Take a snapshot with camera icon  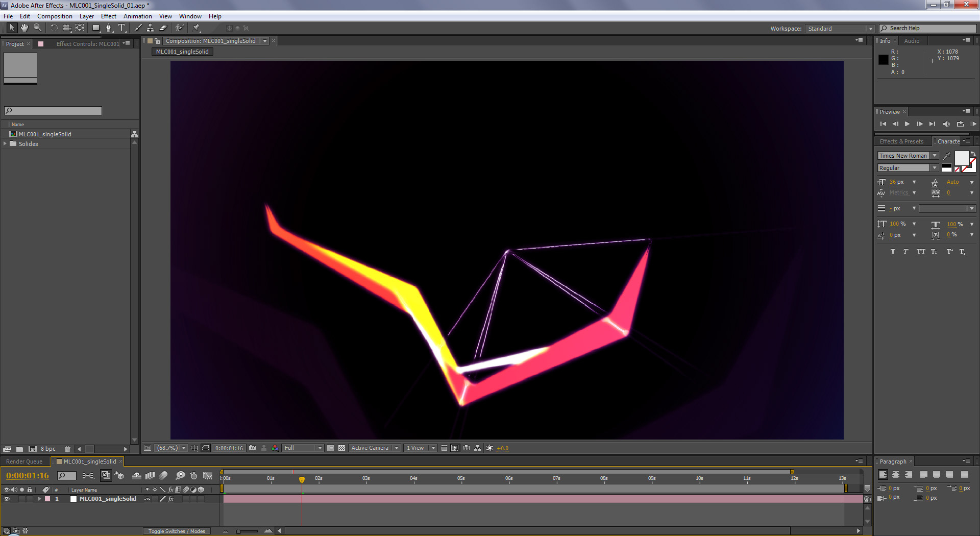(x=252, y=448)
